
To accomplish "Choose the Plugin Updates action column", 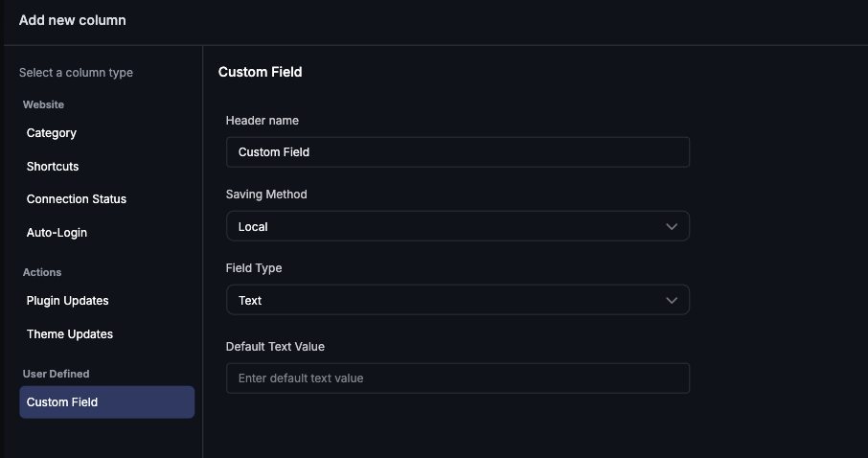I will point(68,301).
